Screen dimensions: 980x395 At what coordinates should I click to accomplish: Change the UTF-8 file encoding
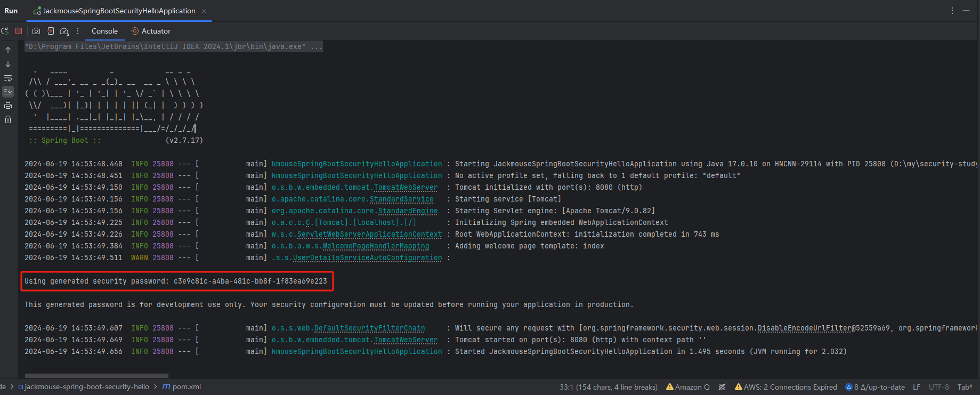(939, 387)
